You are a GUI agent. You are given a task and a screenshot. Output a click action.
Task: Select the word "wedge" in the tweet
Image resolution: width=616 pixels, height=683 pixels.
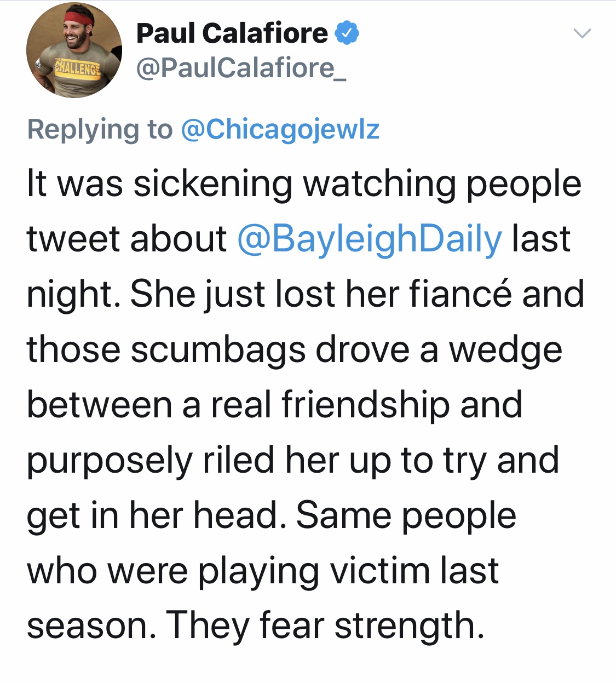click(505, 351)
